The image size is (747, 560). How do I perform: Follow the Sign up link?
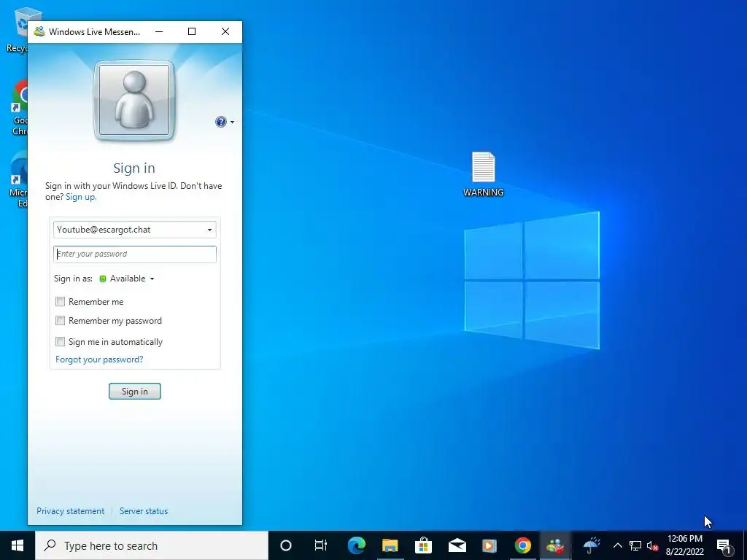[81, 197]
